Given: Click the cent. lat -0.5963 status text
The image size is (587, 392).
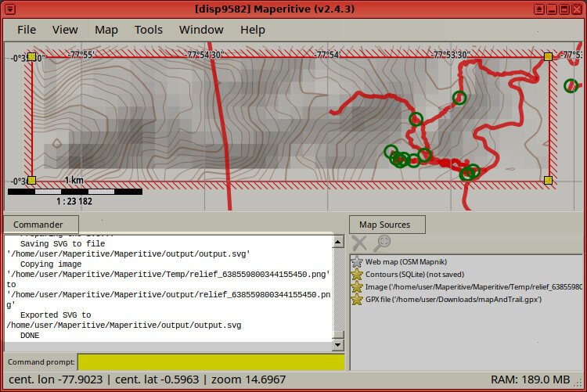Looking at the screenshot, I should 157,379.
